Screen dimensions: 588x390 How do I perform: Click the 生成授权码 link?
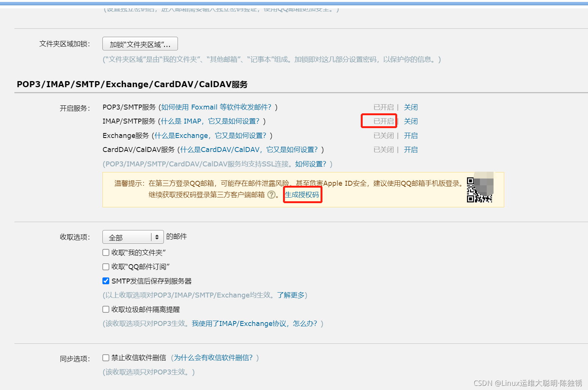pos(302,195)
